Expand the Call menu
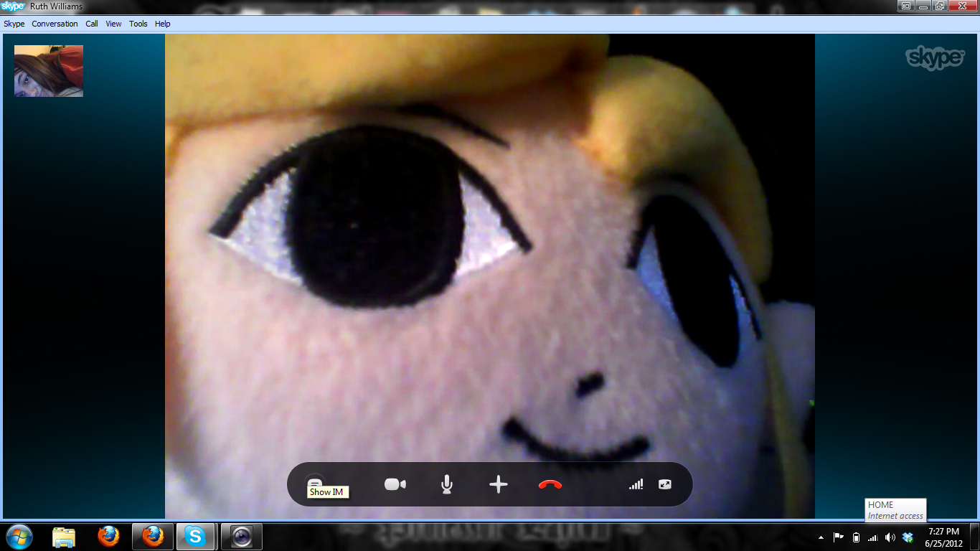The height and width of the screenshot is (551, 980). point(92,24)
